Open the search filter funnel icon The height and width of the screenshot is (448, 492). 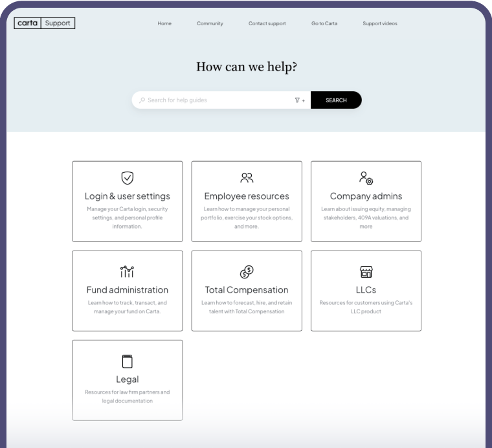point(297,100)
